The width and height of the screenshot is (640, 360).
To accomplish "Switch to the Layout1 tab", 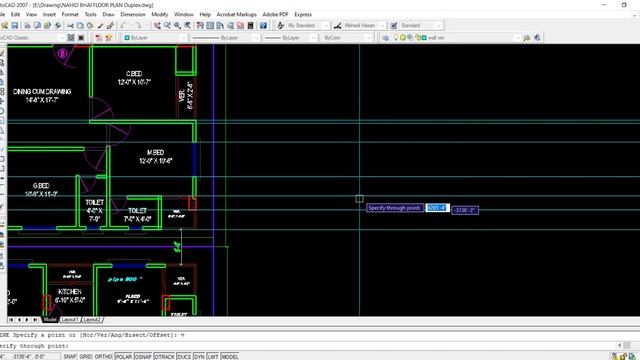I will click(70, 320).
